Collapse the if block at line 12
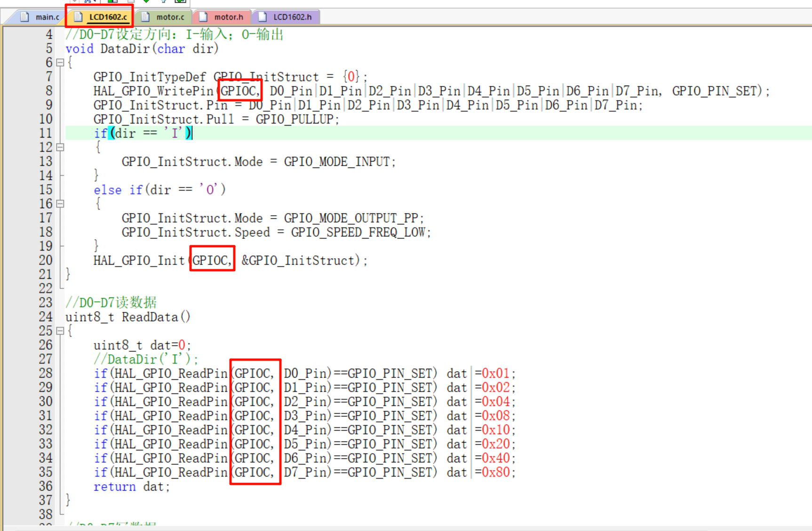The width and height of the screenshot is (812, 531). click(x=59, y=147)
